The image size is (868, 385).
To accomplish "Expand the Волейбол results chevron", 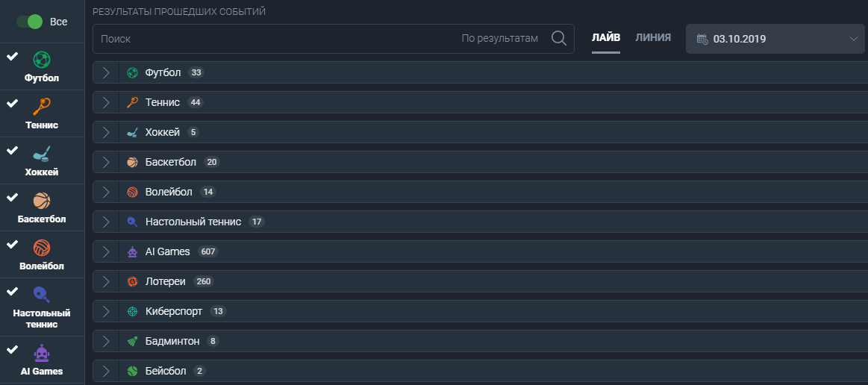I will click(x=106, y=192).
